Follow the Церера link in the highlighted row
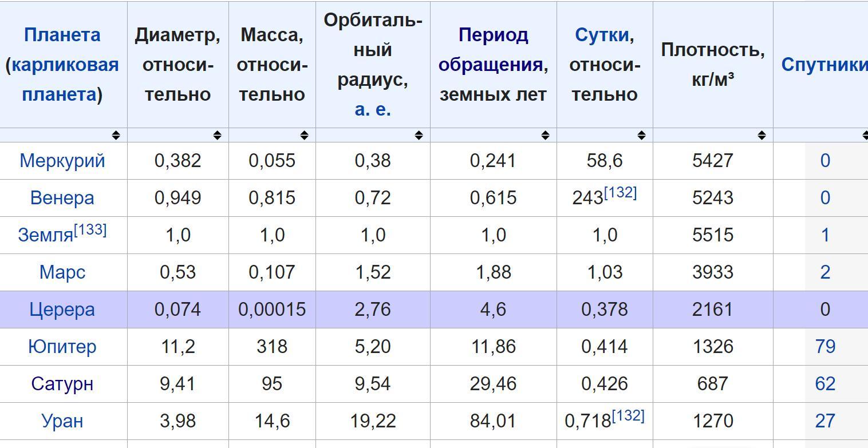 (62, 310)
